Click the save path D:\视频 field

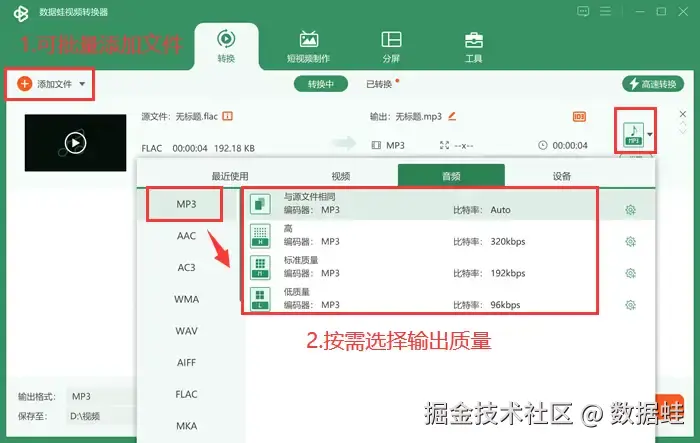coord(101,416)
